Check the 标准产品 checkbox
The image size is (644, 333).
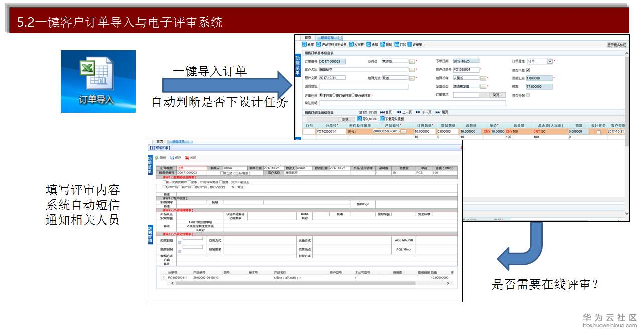164,187
